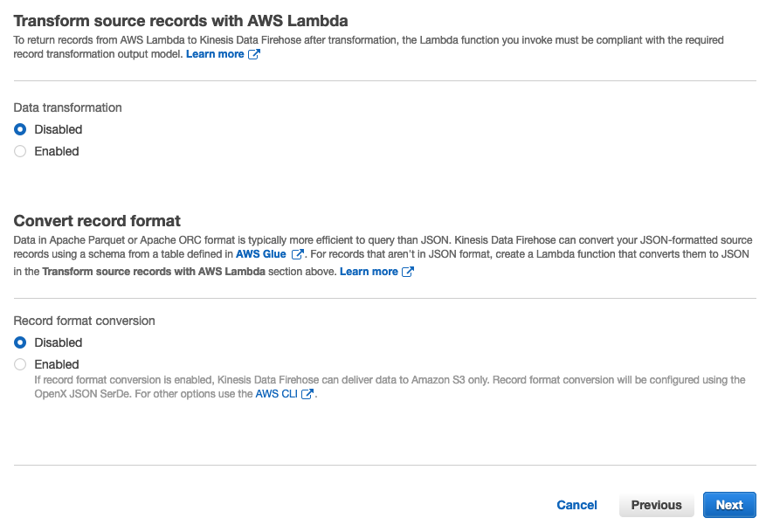
Task: Click the Previous button
Action: point(656,505)
